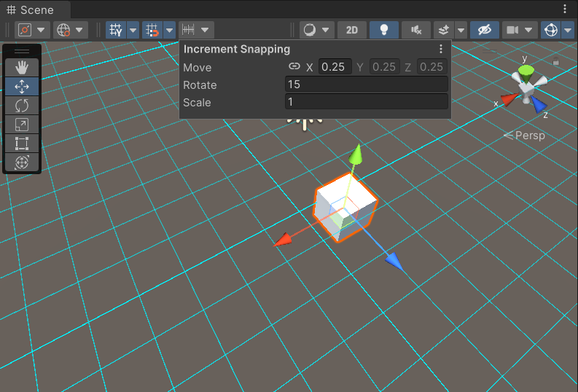
Task: Click the Scale label
Action: (x=197, y=103)
